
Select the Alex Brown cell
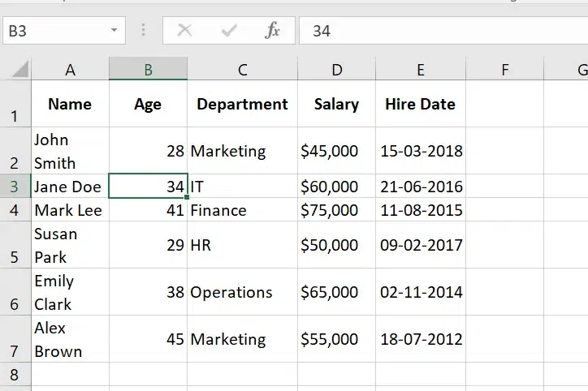(x=70, y=339)
